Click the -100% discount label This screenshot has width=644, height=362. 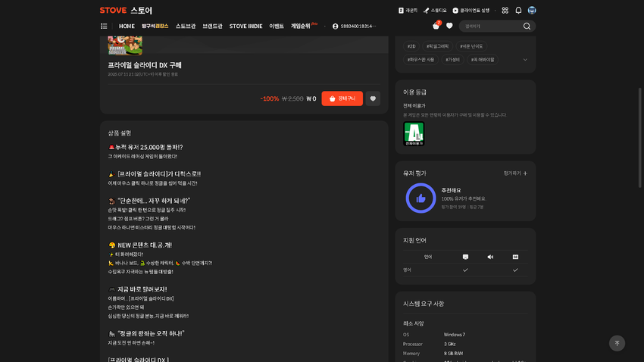(x=270, y=98)
